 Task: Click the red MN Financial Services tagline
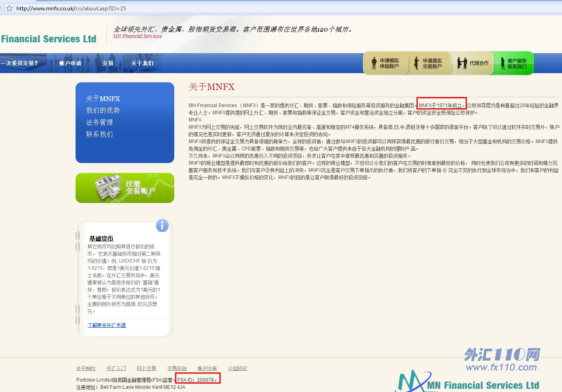[137, 36]
